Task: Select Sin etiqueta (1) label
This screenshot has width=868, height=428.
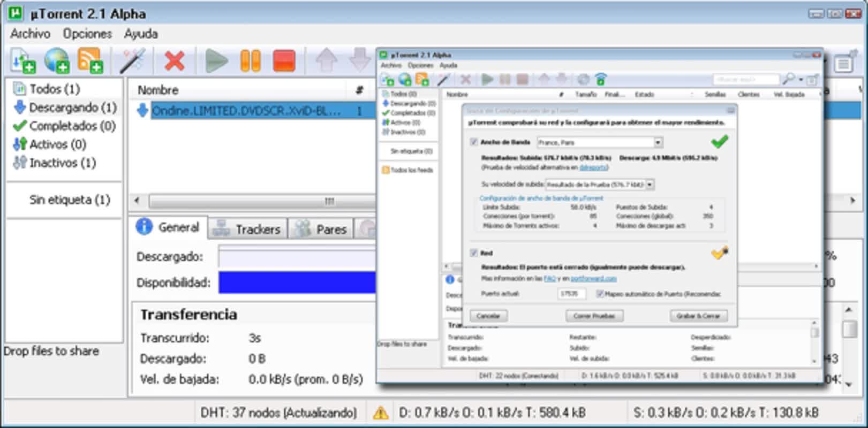Action: [70, 200]
